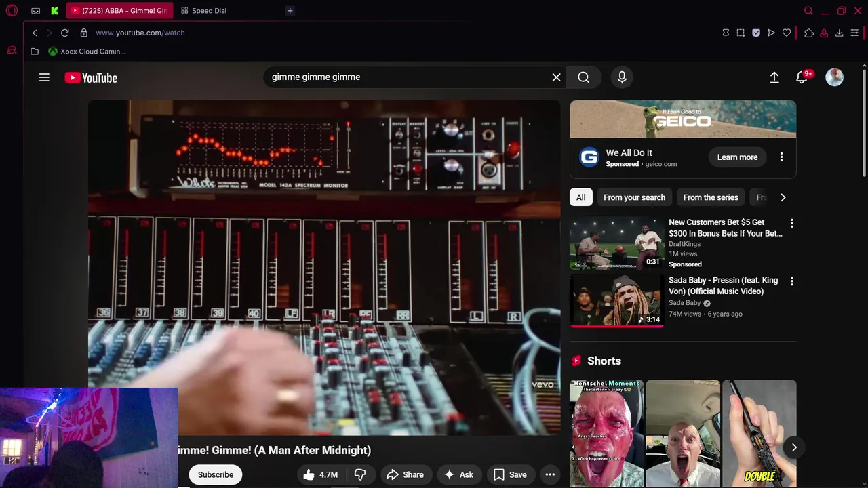
Task: Go back to the previous page
Action: [35, 33]
